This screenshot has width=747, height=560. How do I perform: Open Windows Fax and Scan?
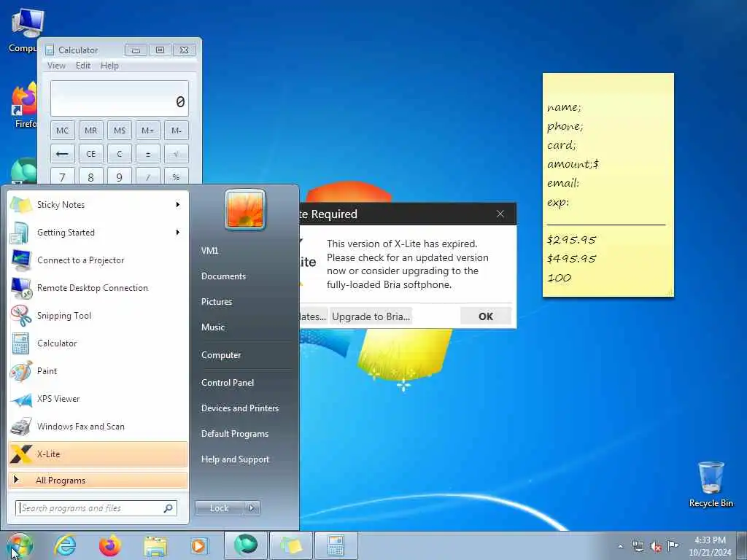[x=98, y=426]
